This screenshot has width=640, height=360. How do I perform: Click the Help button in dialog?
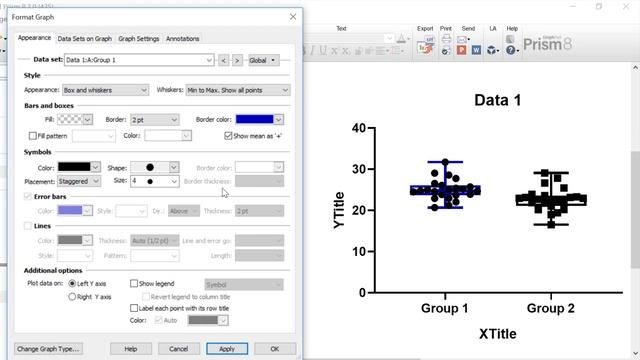click(x=131, y=349)
